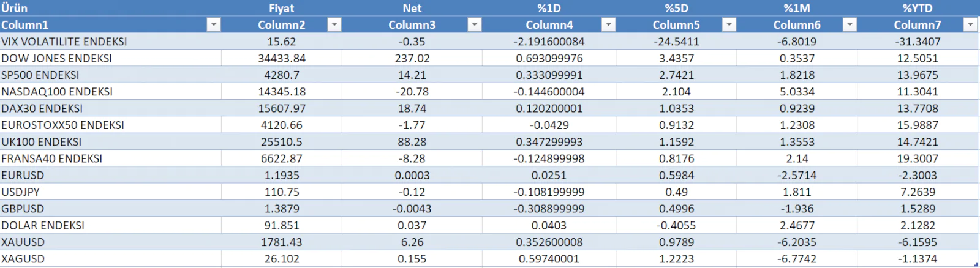Open the Column5 filter dropdown

729,24
